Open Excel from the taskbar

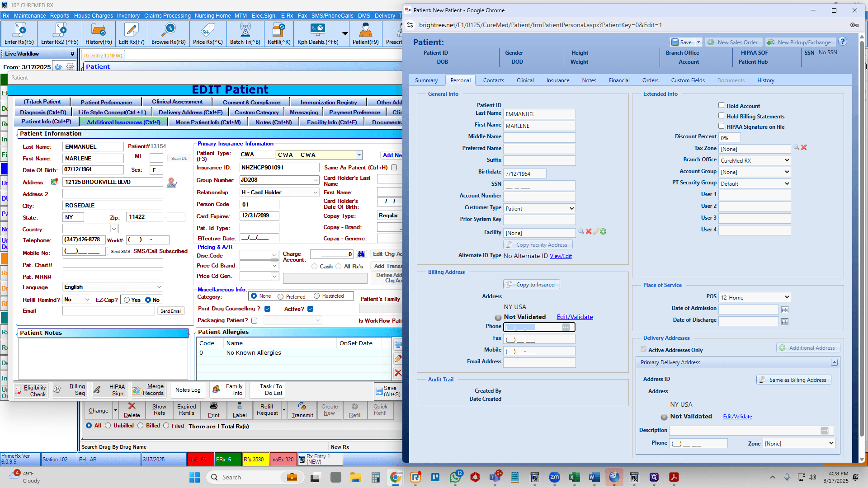point(574,477)
